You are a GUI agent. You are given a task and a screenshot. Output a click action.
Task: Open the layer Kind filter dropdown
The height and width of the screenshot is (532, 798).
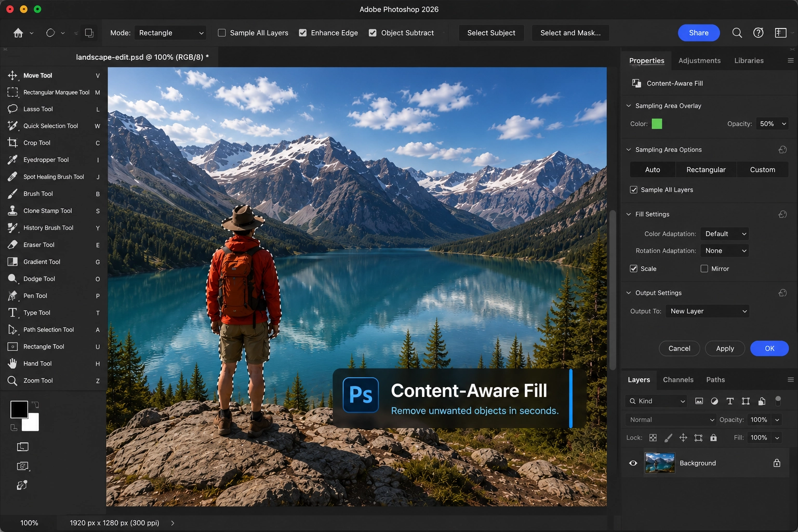point(657,401)
